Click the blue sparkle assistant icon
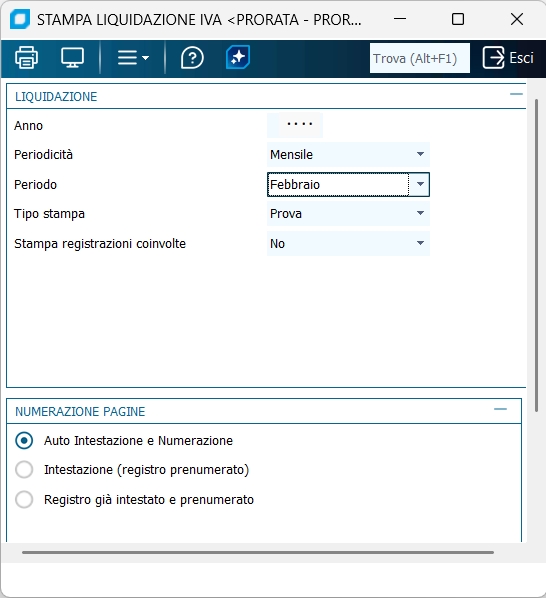The height and width of the screenshot is (598, 546). click(x=238, y=57)
